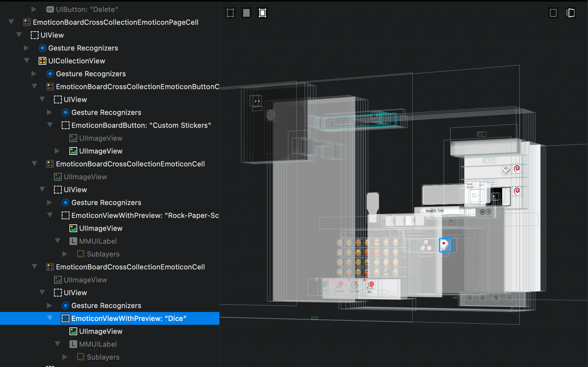588x367 pixels.
Task: Click the wireframe-only view mode icon
Action: [230, 13]
